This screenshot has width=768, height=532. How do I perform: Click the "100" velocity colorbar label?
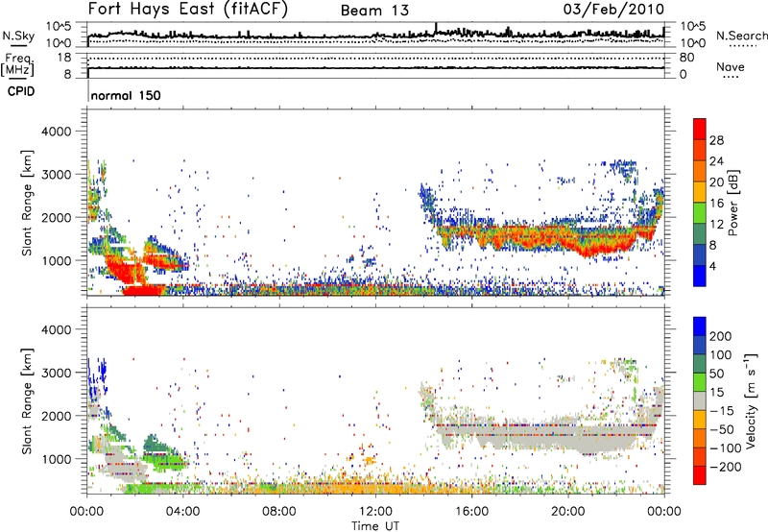point(721,355)
